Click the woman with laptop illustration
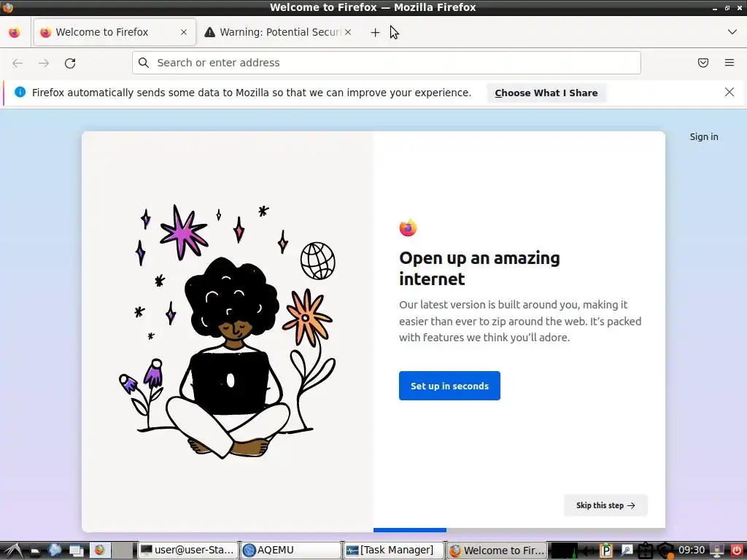The image size is (747, 560). tap(228, 331)
